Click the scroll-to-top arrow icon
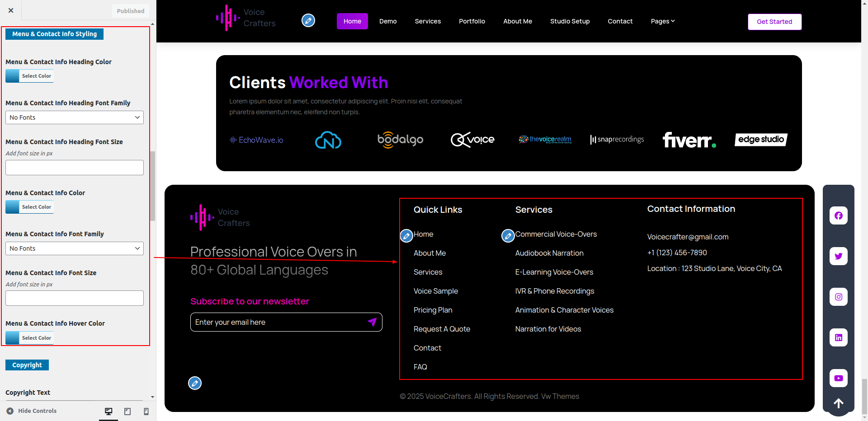 tap(838, 403)
